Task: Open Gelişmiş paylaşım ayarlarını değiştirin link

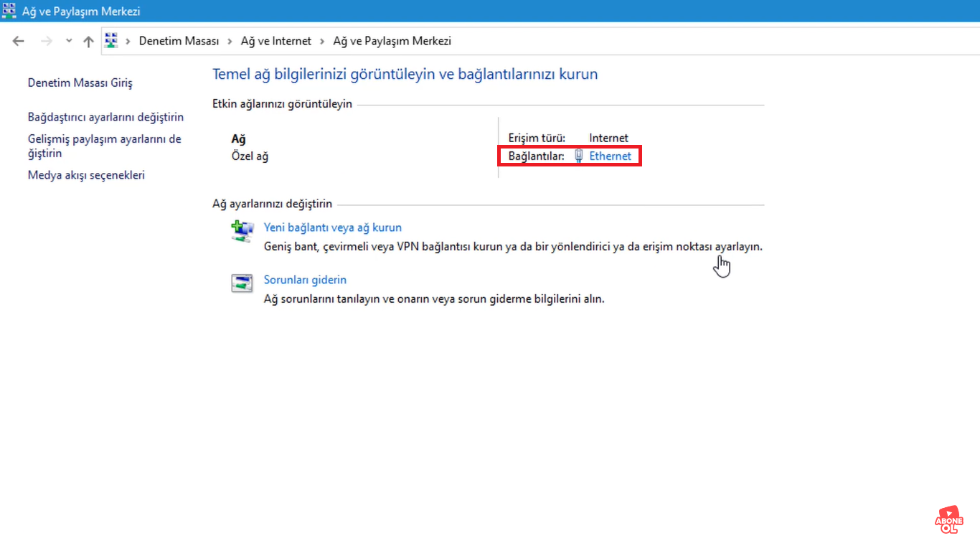Action: (x=105, y=146)
